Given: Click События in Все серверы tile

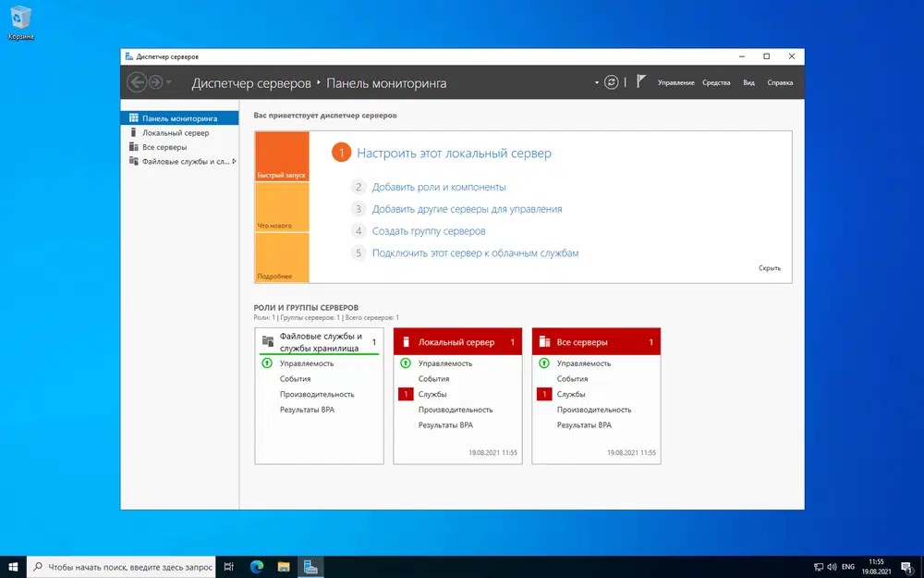Looking at the screenshot, I should 572,378.
